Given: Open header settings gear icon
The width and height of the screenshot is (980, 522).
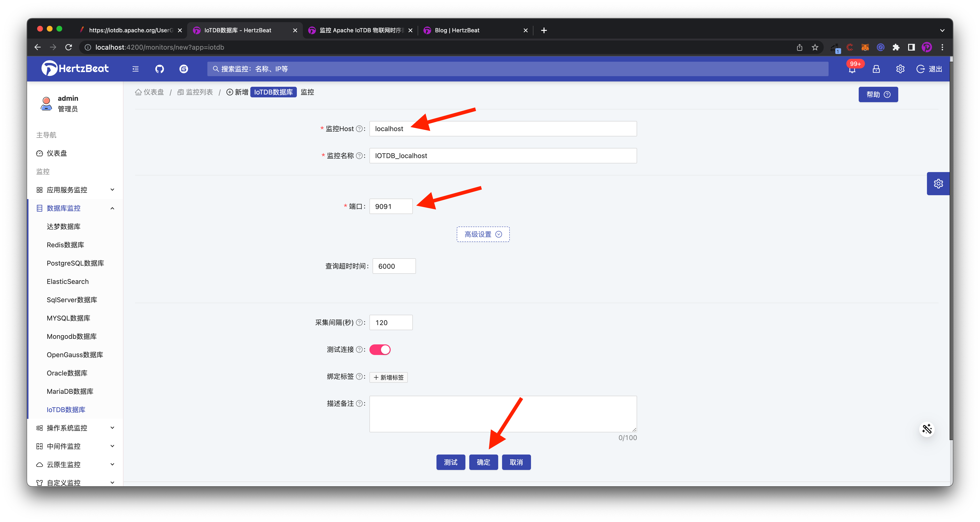Looking at the screenshot, I should [900, 69].
